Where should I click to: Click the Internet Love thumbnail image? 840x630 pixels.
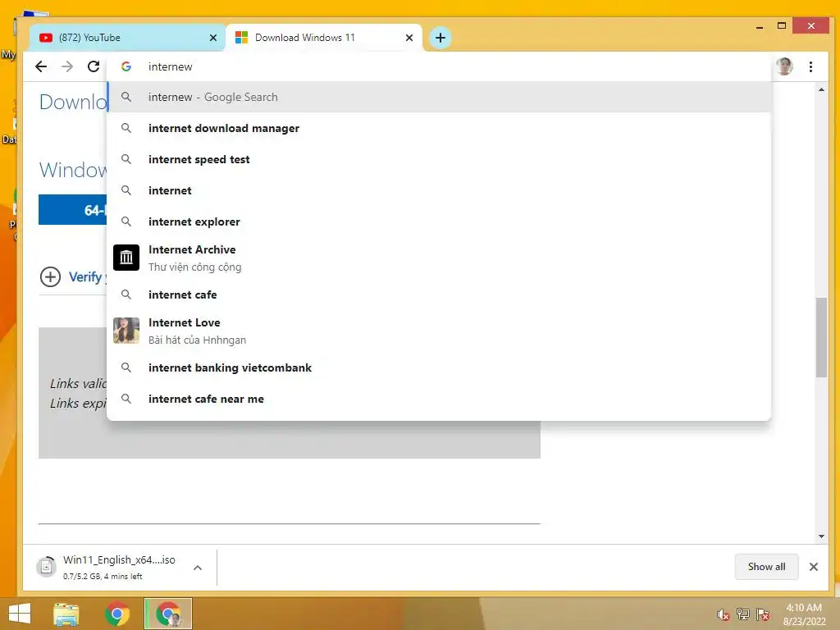[126, 331]
